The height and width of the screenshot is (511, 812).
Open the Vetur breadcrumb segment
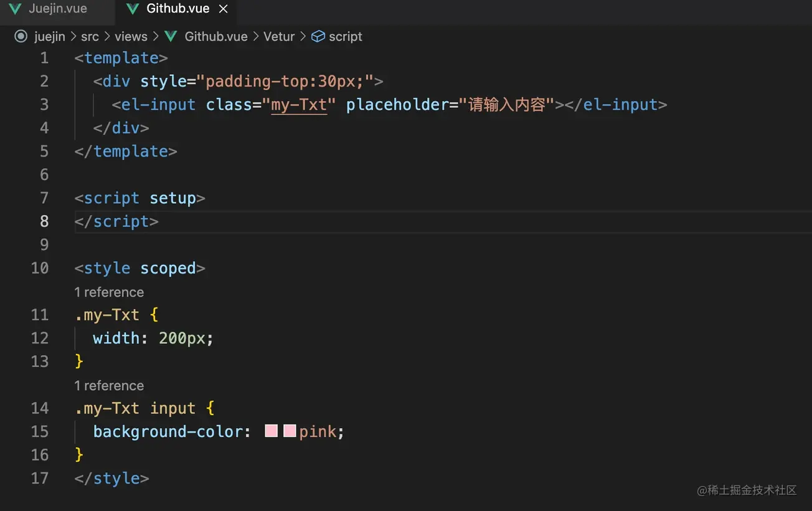[279, 37]
